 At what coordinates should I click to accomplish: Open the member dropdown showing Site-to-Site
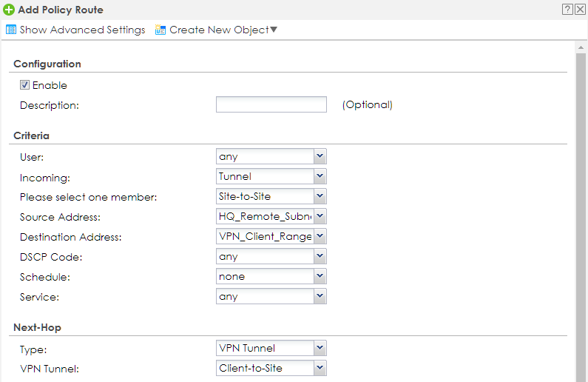coord(271,197)
